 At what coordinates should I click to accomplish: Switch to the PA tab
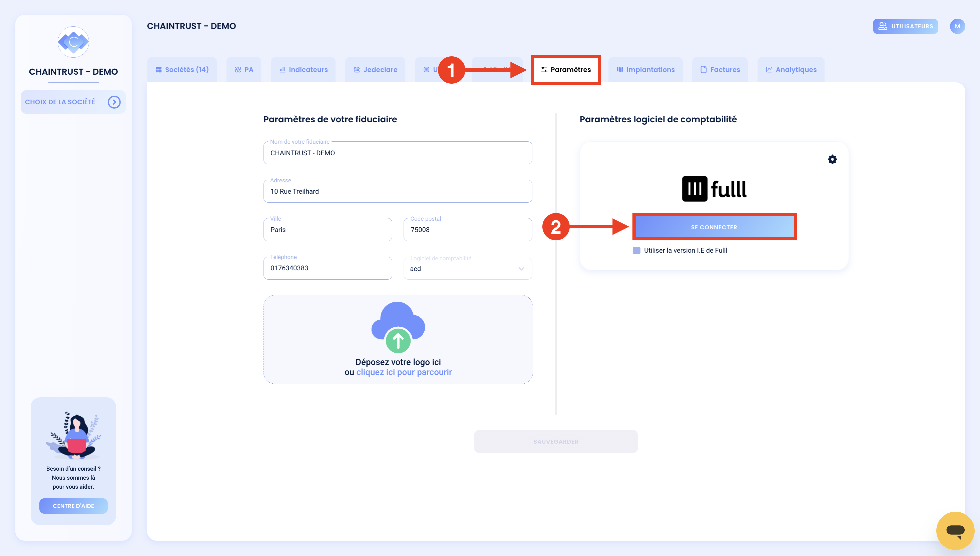click(x=244, y=69)
